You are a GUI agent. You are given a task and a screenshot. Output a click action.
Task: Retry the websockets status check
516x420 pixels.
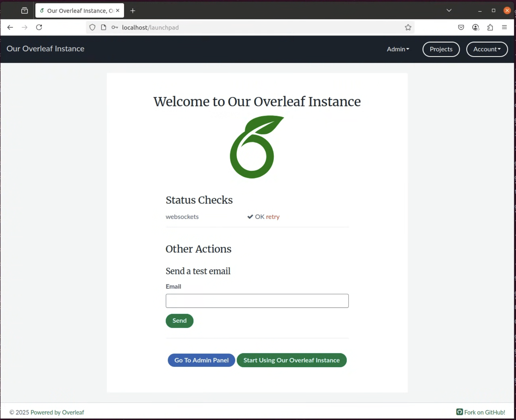point(273,217)
